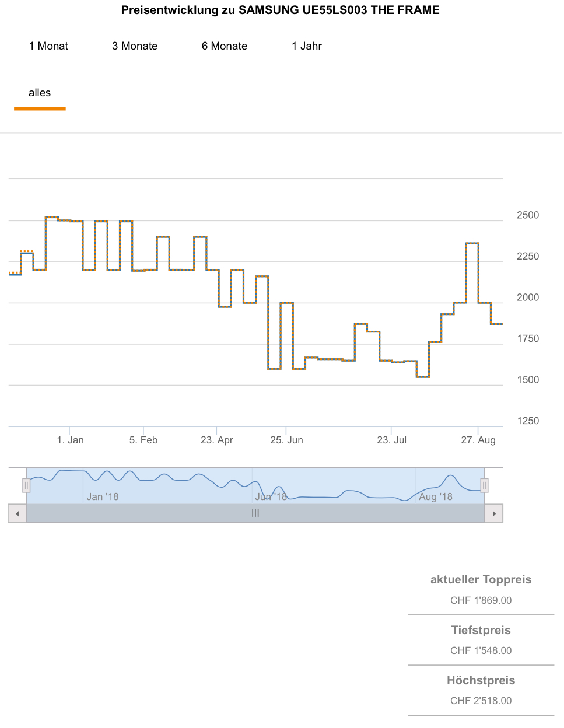Grab the left navigator range handle
Image resolution: width=564 pixels, height=728 pixels.
(26, 485)
